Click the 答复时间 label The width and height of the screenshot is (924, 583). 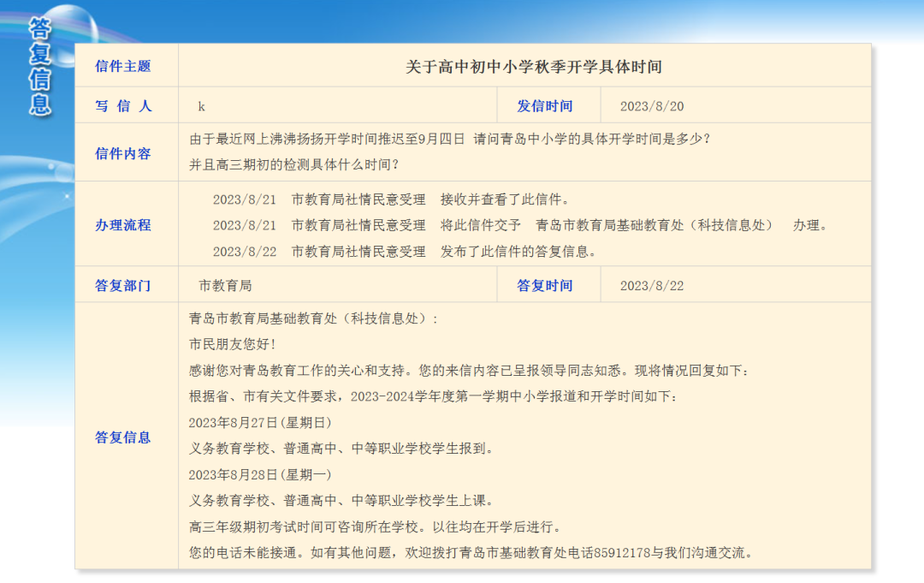(x=544, y=286)
